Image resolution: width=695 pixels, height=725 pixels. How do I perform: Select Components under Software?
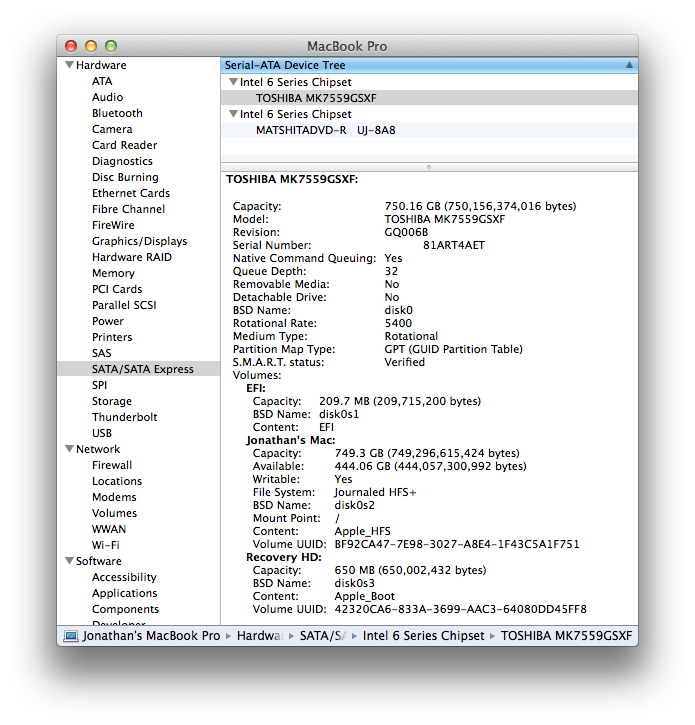click(125, 609)
